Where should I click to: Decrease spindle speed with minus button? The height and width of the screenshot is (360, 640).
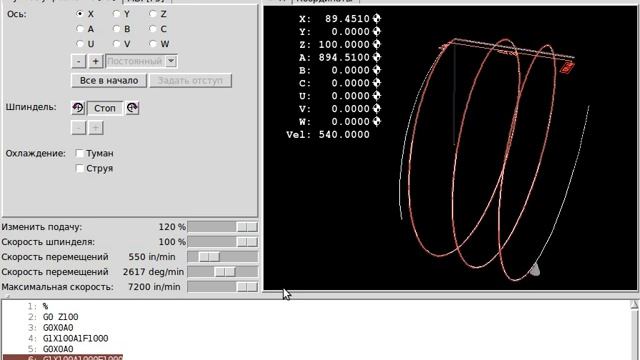click(78, 128)
